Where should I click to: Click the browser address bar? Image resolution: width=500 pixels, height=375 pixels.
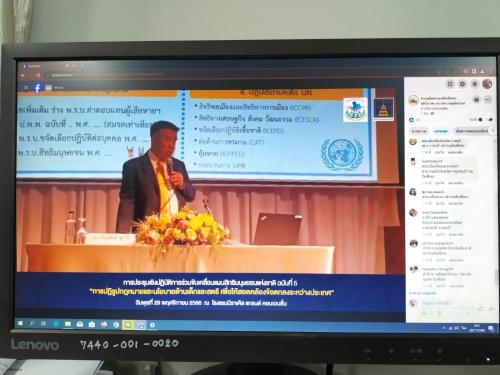click(233, 75)
